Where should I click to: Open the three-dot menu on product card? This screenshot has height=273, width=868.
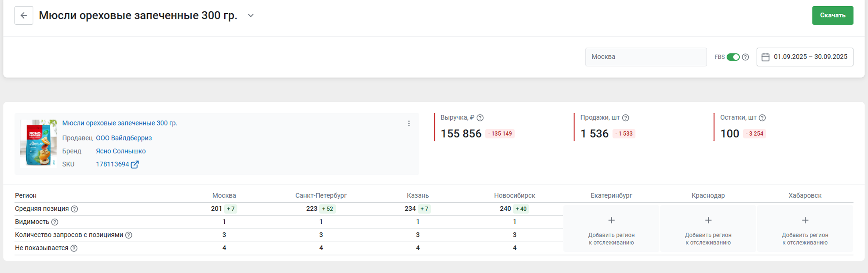click(409, 124)
